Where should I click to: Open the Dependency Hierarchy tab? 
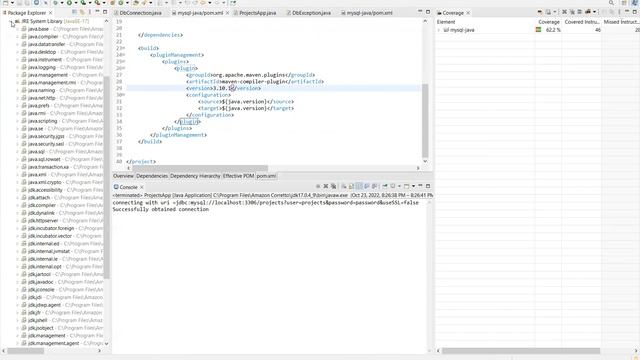click(195, 176)
